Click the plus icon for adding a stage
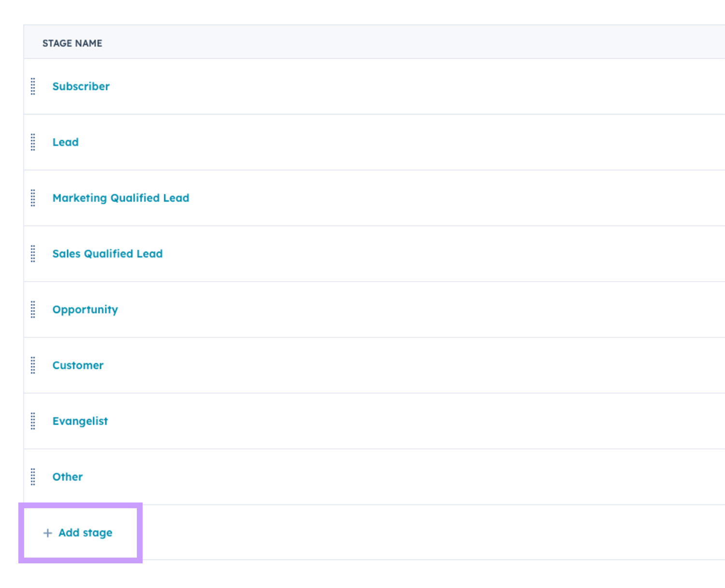 click(47, 533)
